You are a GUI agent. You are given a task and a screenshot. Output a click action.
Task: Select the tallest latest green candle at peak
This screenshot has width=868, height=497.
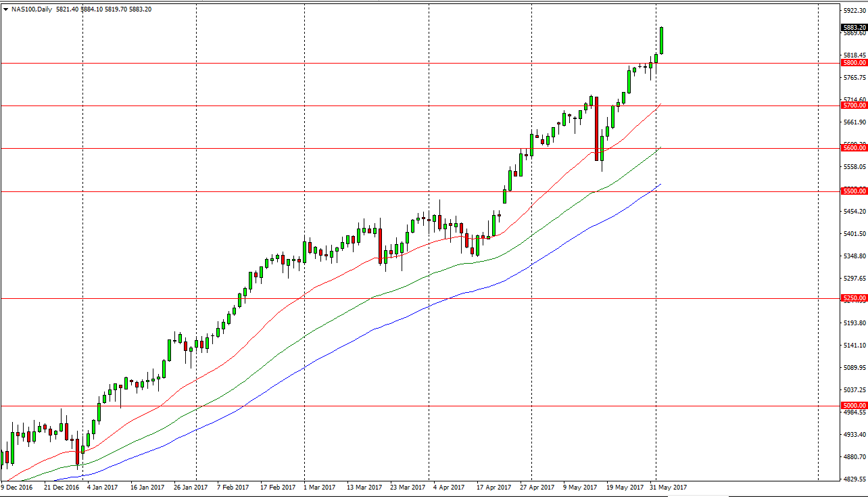click(x=662, y=41)
